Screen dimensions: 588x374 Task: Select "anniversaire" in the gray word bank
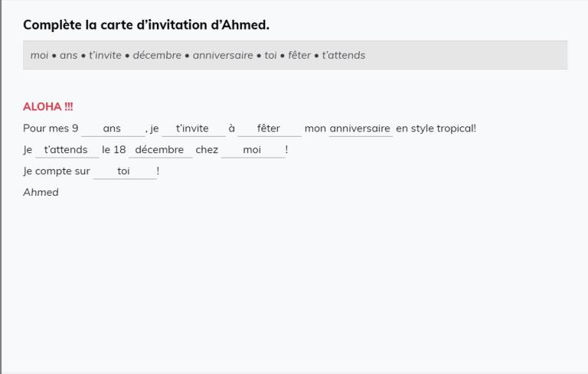(x=223, y=55)
